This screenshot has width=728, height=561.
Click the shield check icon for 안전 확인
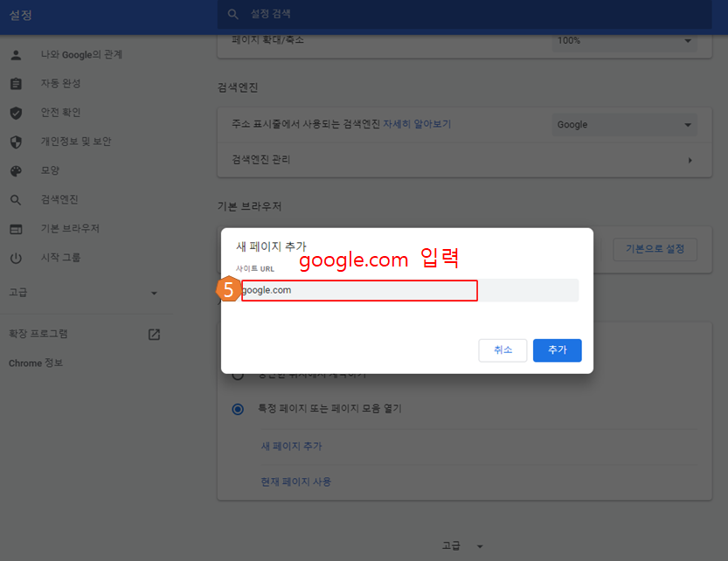pos(16,113)
